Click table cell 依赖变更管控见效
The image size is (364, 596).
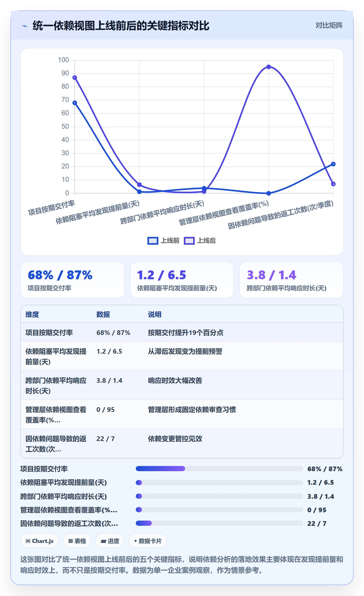pyautogui.click(x=175, y=439)
